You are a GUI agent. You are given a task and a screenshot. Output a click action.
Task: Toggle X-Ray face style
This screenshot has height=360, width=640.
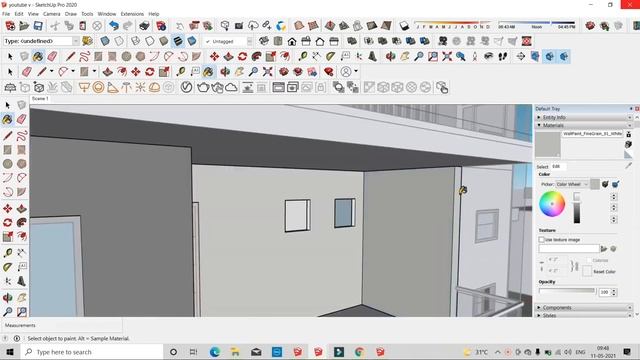[x=105, y=41]
